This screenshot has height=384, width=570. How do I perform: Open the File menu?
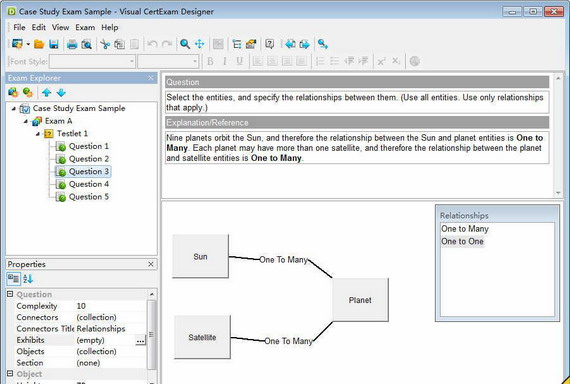click(x=19, y=28)
